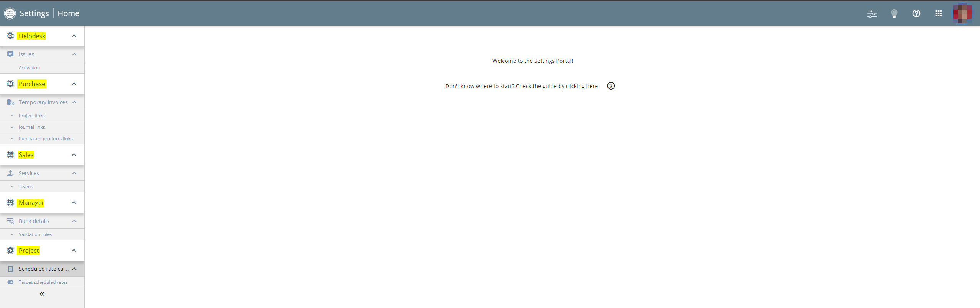The image size is (980, 308).
Task: Open the help question mark in header
Action: 916,14
